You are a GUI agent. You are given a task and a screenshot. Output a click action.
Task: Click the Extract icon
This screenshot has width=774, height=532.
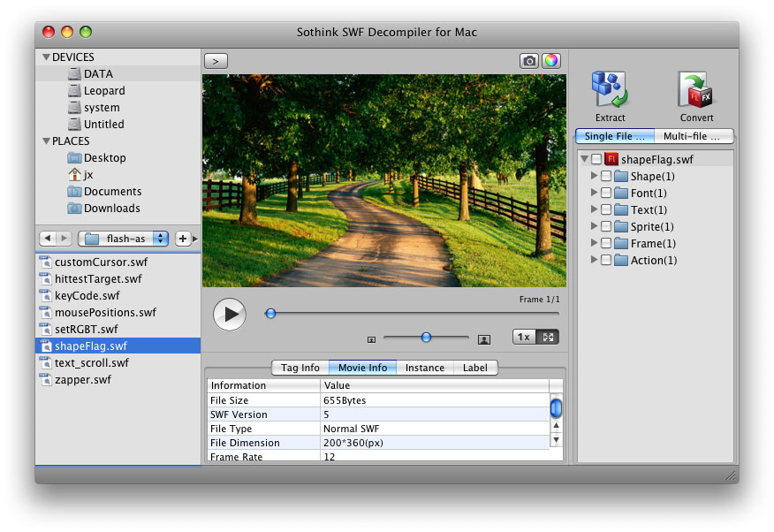tap(610, 89)
